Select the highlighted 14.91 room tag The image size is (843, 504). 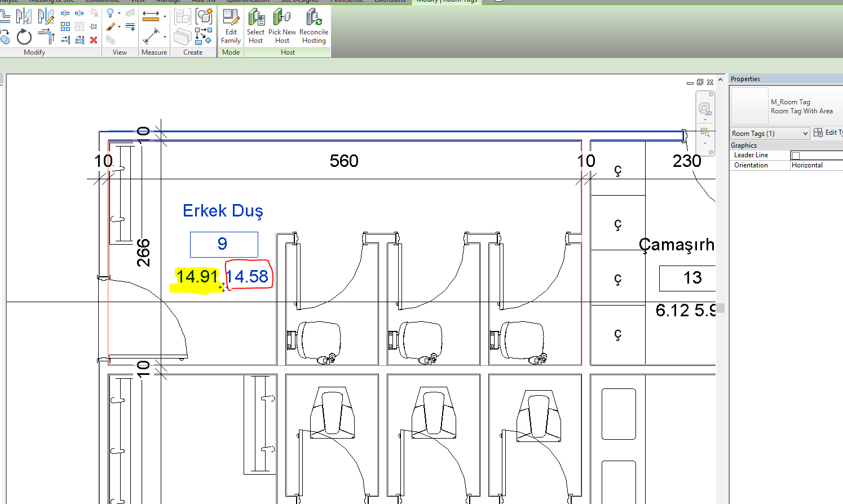coord(197,276)
